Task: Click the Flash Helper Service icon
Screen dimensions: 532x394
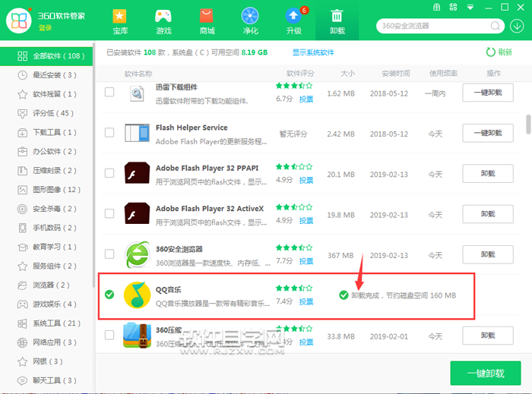Action: [x=137, y=132]
